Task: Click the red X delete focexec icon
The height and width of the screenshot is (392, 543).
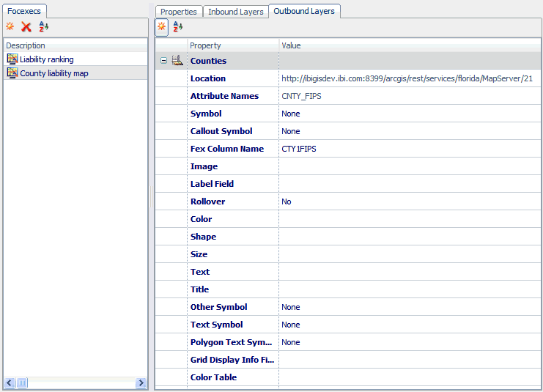Action: (x=26, y=26)
